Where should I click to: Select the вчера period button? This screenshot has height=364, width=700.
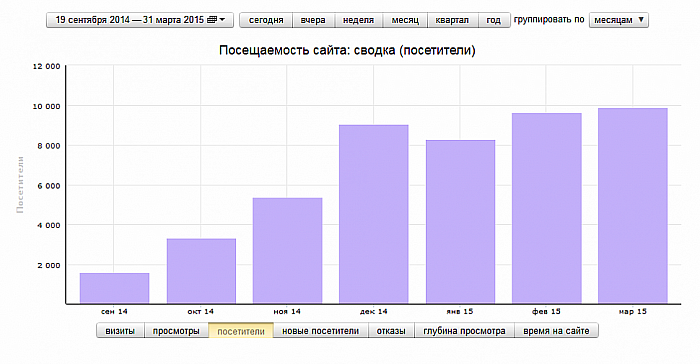pyautogui.click(x=312, y=20)
